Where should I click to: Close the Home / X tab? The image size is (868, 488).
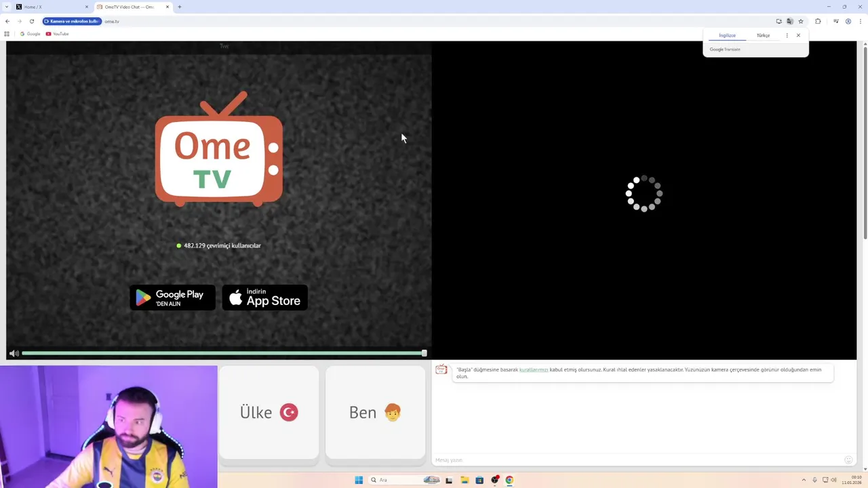(86, 7)
